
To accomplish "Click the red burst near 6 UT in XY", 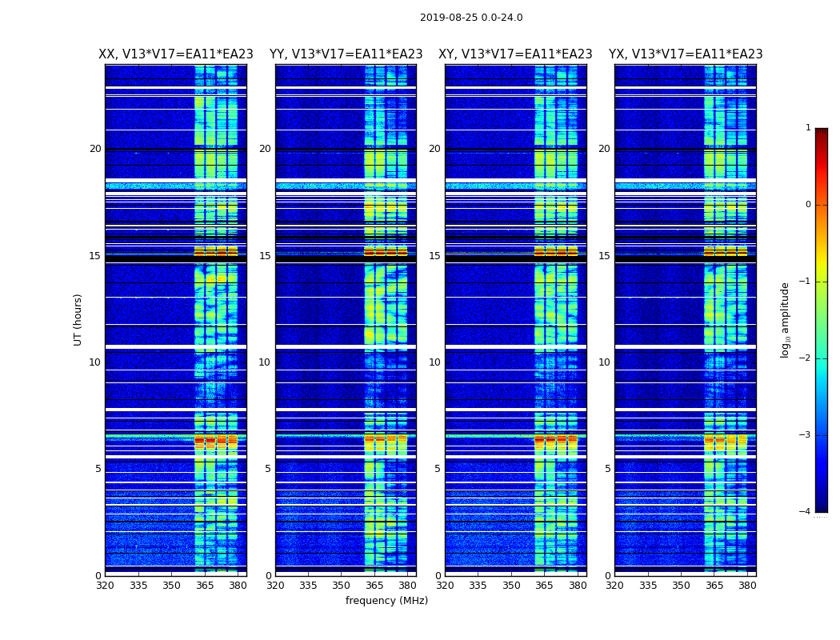I will 556,440.
